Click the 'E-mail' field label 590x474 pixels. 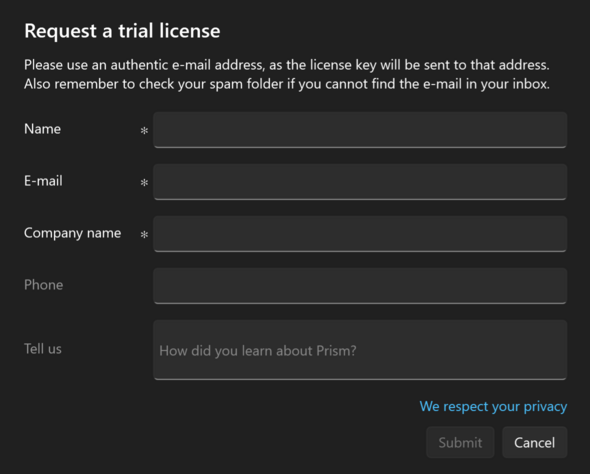point(43,181)
